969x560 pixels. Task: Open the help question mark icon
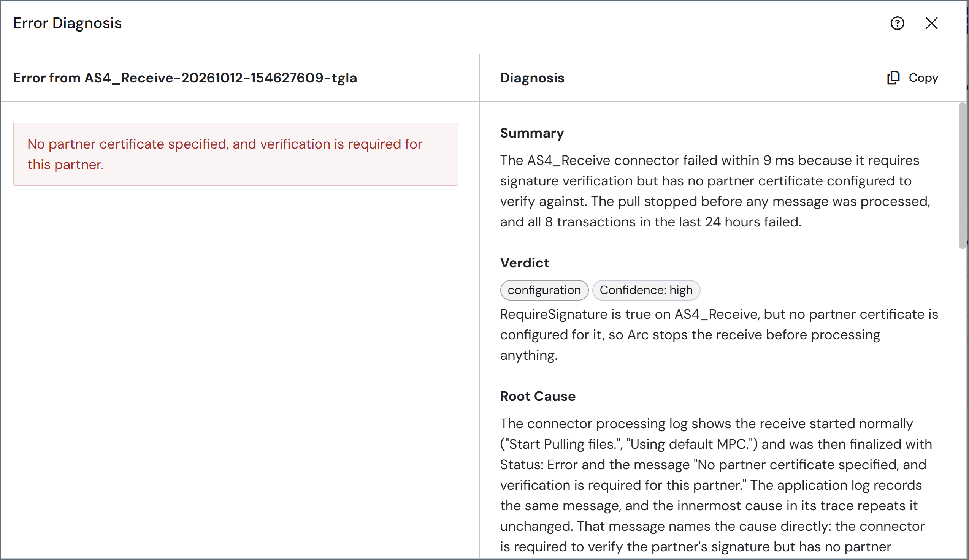pyautogui.click(x=897, y=24)
